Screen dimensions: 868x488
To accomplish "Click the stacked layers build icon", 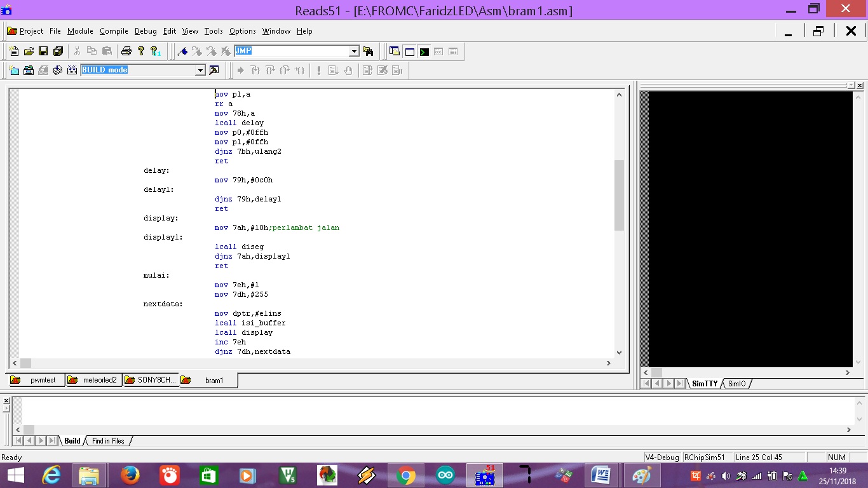I will tap(58, 70).
